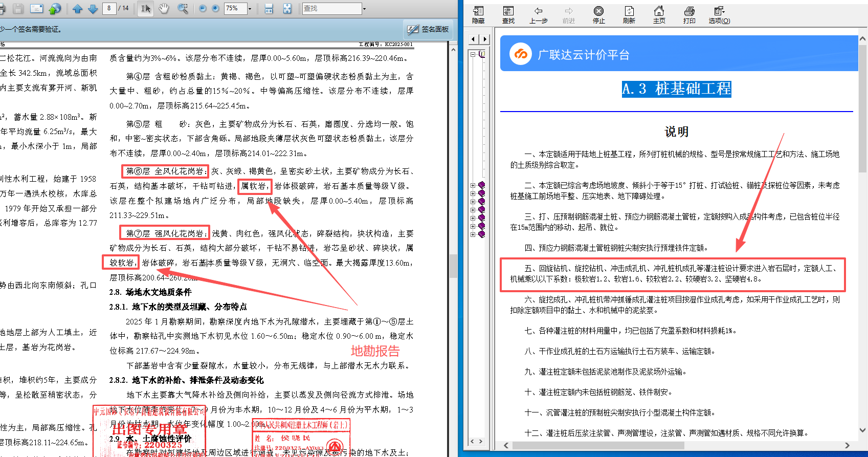Open the 签名面板 signature panel
Viewport: 868px width, 457px height.
coord(428,30)
